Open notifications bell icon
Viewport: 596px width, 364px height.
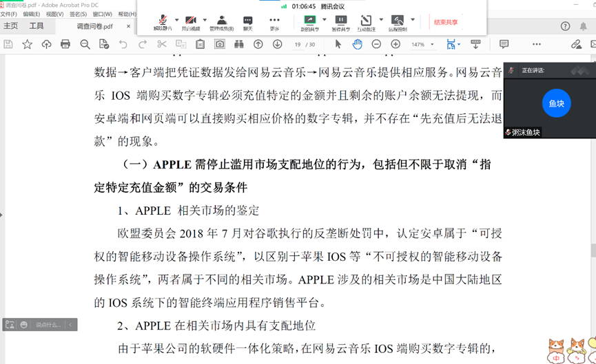coord(583,26)
